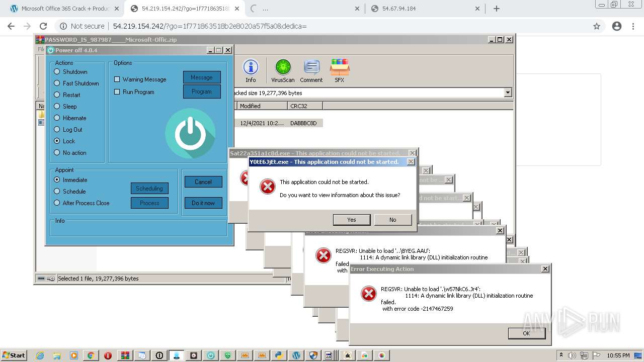Sort by the CRC32 column header
This screenshot has width=644, height=362.
pos(305,106)
